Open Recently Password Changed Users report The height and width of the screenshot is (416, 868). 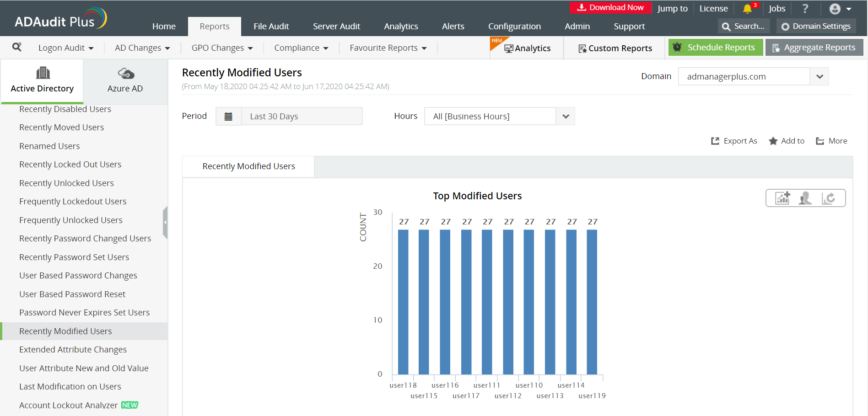point(85,239)
